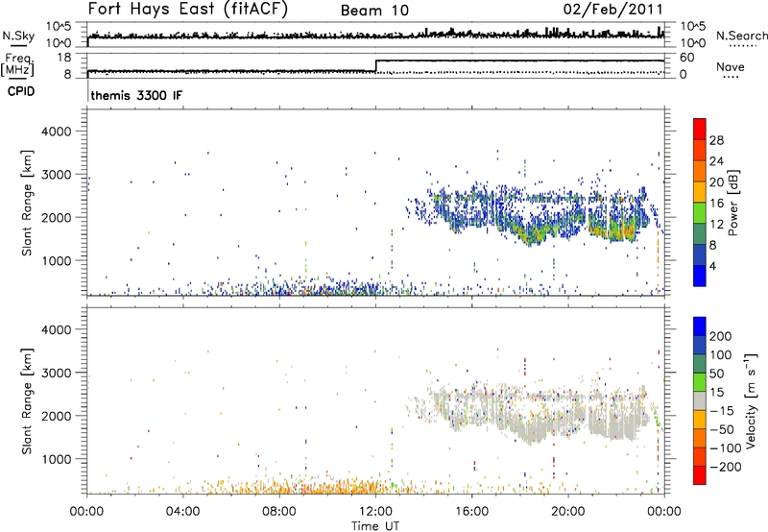Click the yellow 16–20 dB colorbar segment
This screenshot has width=768, height=532.
[x=700, y=192]
